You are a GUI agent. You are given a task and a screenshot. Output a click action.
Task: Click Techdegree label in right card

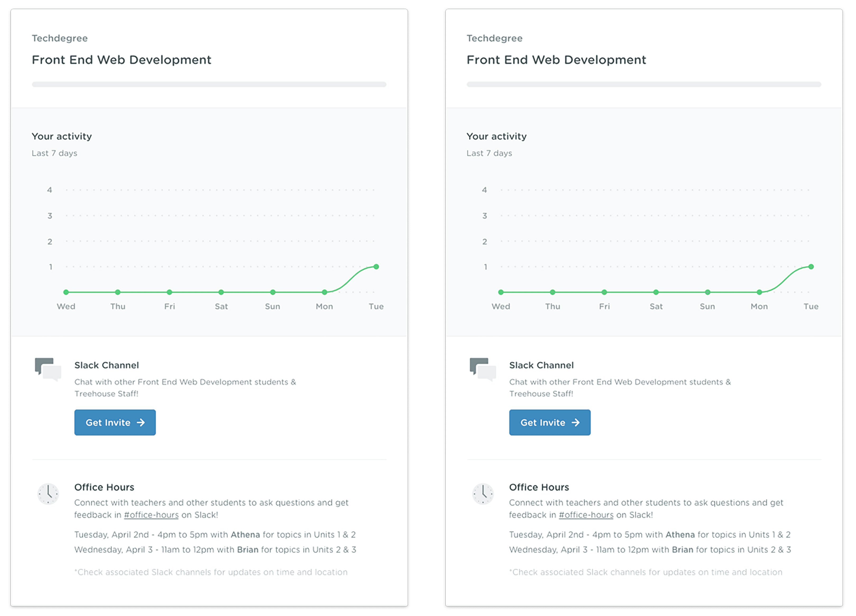pos(494,38)
